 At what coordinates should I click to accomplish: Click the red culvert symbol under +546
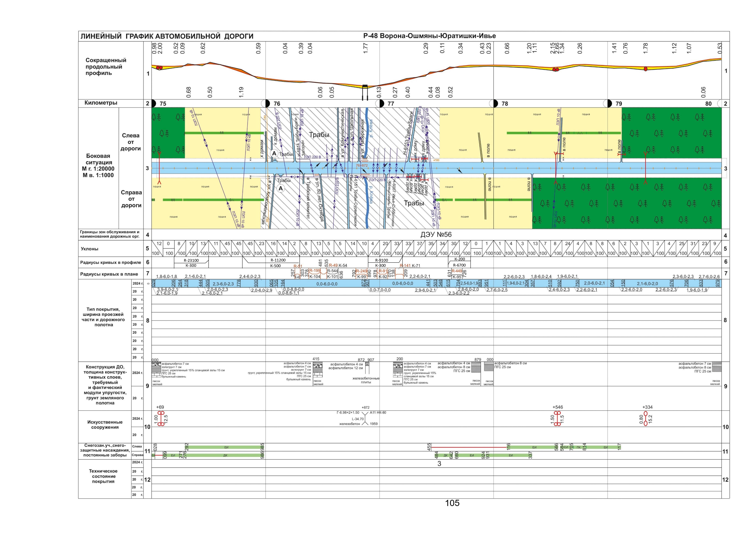coord(557,418)
